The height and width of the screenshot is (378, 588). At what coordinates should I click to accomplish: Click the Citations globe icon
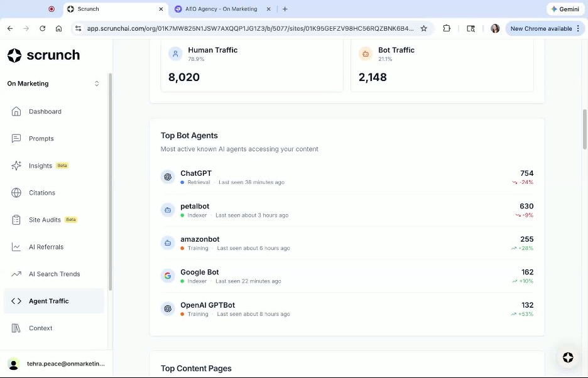pos(18,193)
